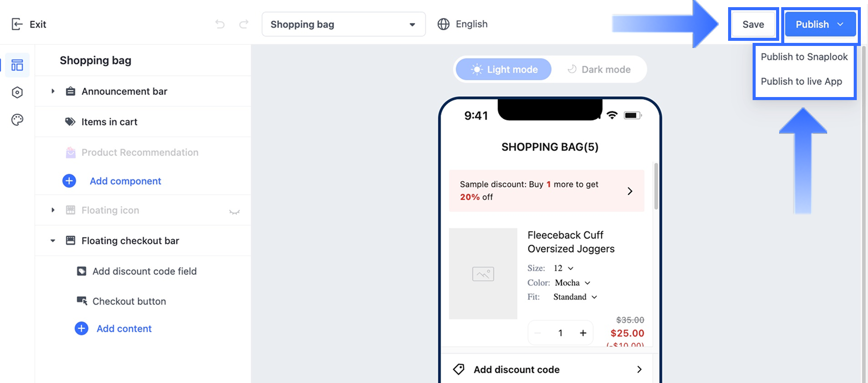
Task: Switch preview to Light mode
Action: tap(503, 69)
